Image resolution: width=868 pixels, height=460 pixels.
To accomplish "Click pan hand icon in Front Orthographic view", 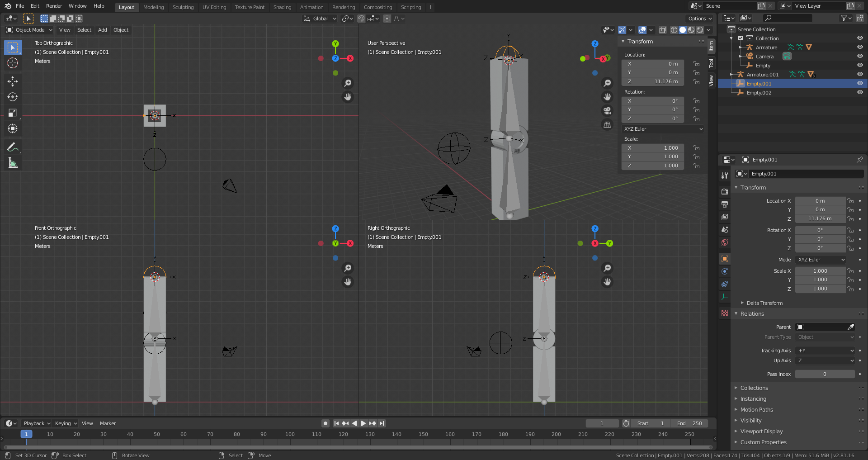I will tap(348, 282).
